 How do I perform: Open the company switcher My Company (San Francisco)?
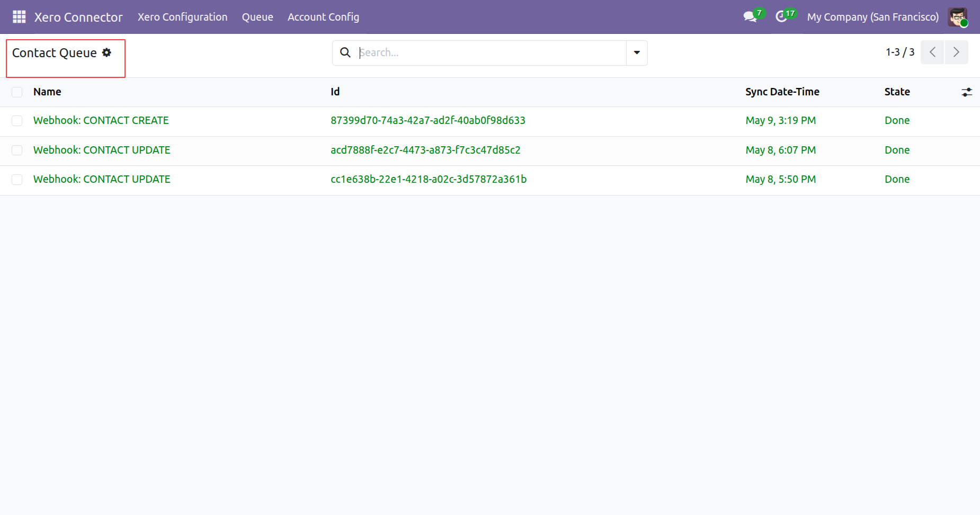coord(872,17)
